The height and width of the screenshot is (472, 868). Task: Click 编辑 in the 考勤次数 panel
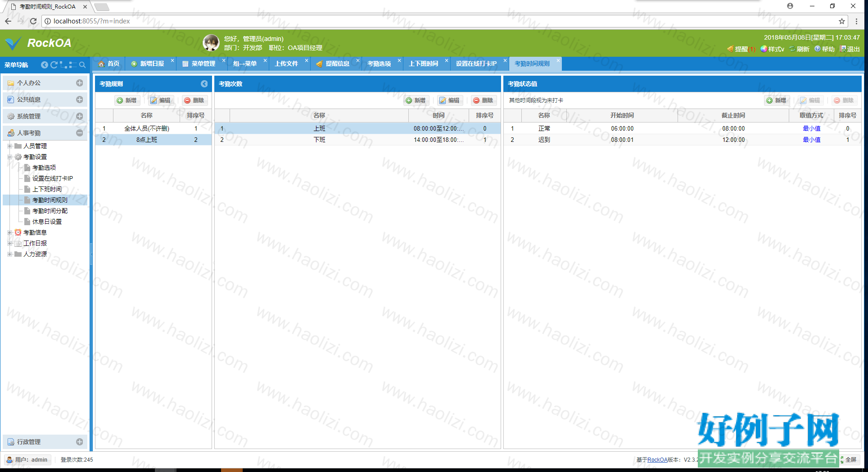[450, 100]
